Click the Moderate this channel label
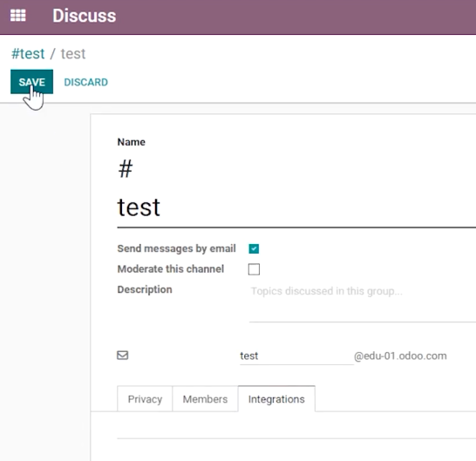Viewport: 476px width, 461px height. tap(171, 269)
